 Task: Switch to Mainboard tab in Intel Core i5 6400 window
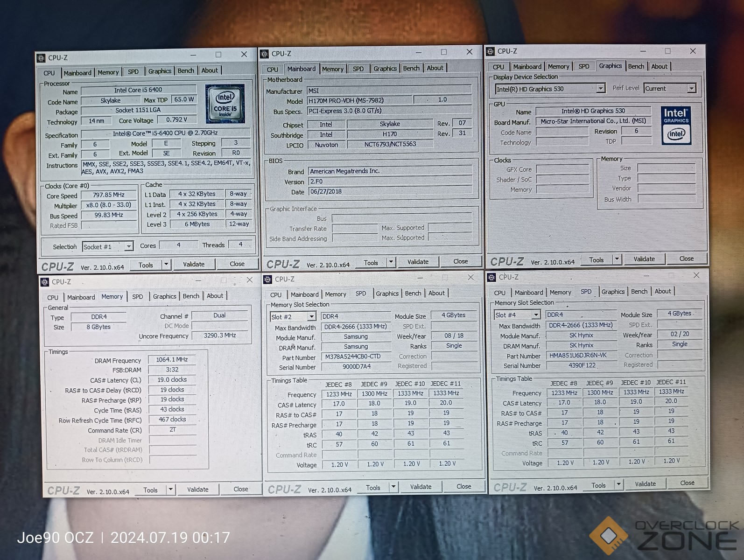pyautogui.click(x=77, y=73)
